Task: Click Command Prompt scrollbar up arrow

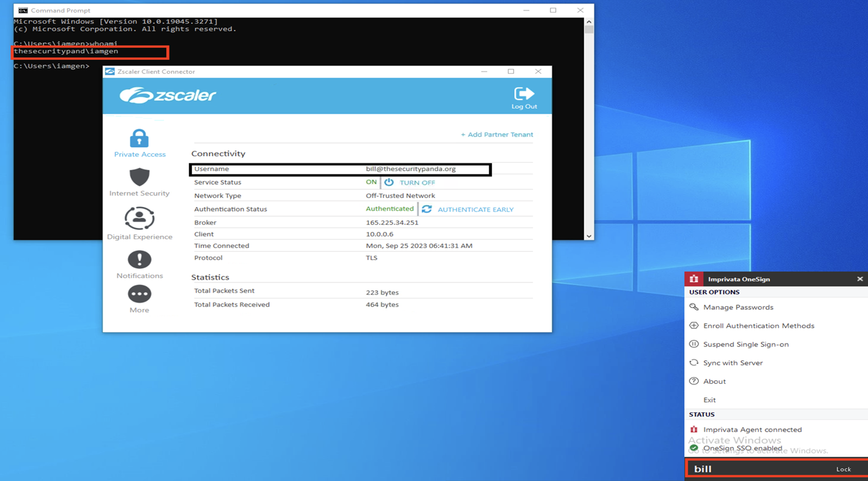Action: [589, 22]
